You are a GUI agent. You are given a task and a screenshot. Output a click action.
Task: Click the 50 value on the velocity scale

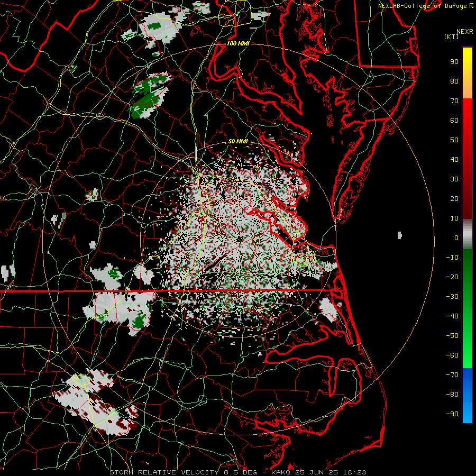click(x=454, y=140)
